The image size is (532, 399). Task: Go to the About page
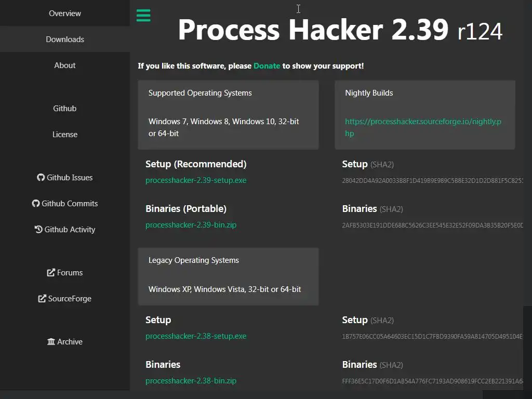tap(65, 65)
